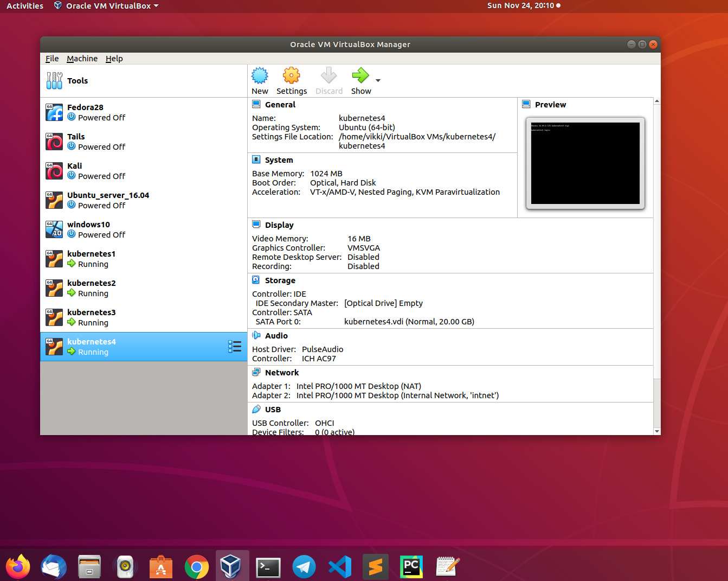Screen dimensions: 728x581
Task: Click the System section chip icon
Action: point(256,159)
